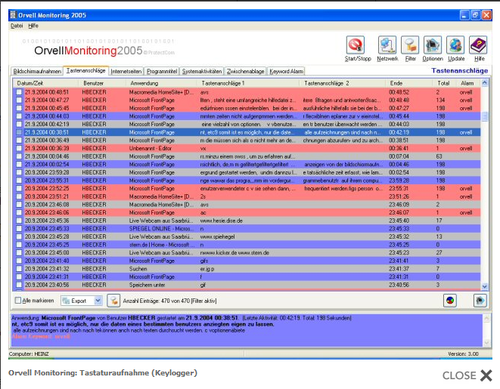Switch to the Internetseiten tab
The width and height of the screenshot is (500, 389).
click(x=126, y=71)
